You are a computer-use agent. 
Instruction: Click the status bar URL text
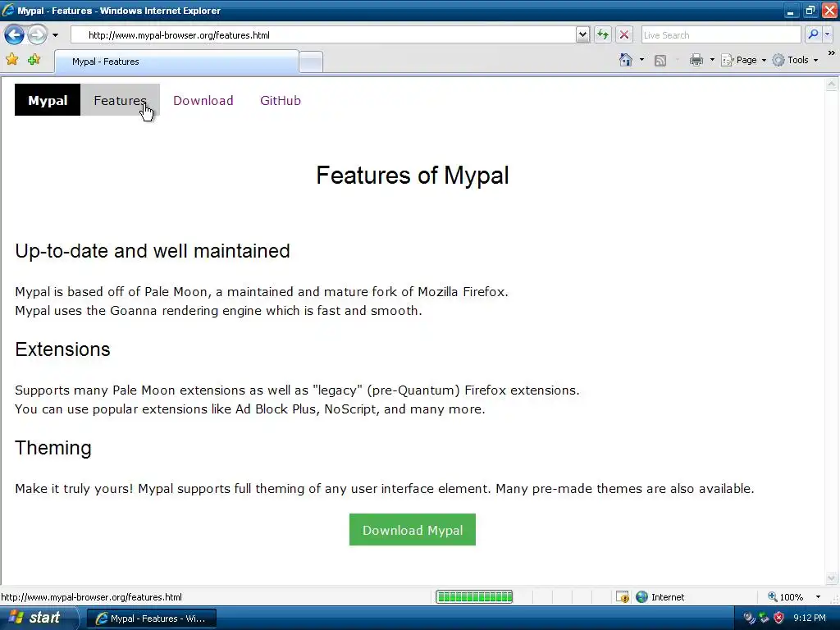pos(92,597)
